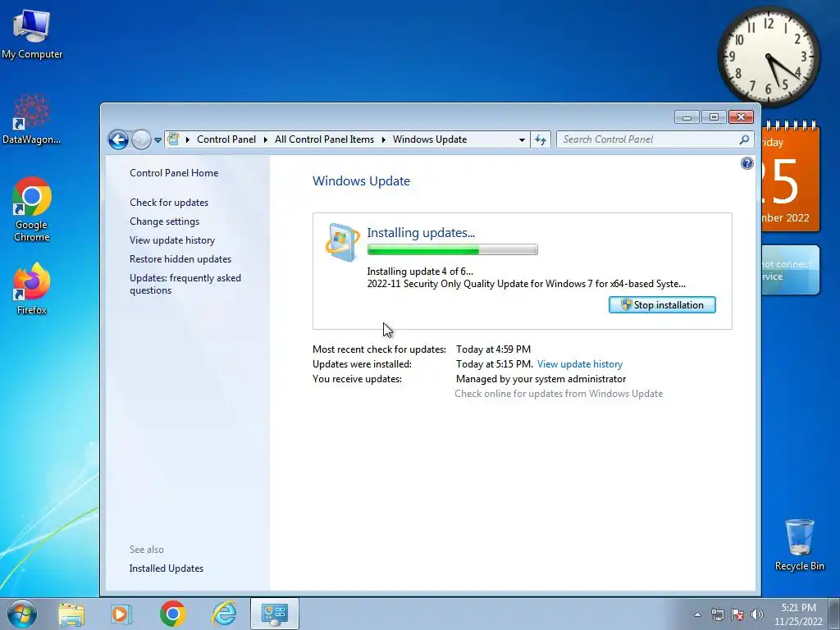Select the Control Panel breadcrumb

226,139
